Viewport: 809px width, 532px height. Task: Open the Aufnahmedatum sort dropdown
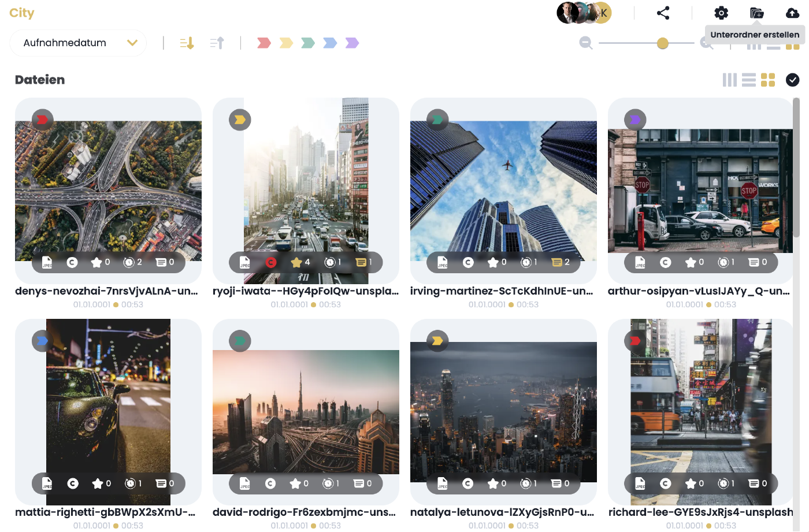(78, 43)
